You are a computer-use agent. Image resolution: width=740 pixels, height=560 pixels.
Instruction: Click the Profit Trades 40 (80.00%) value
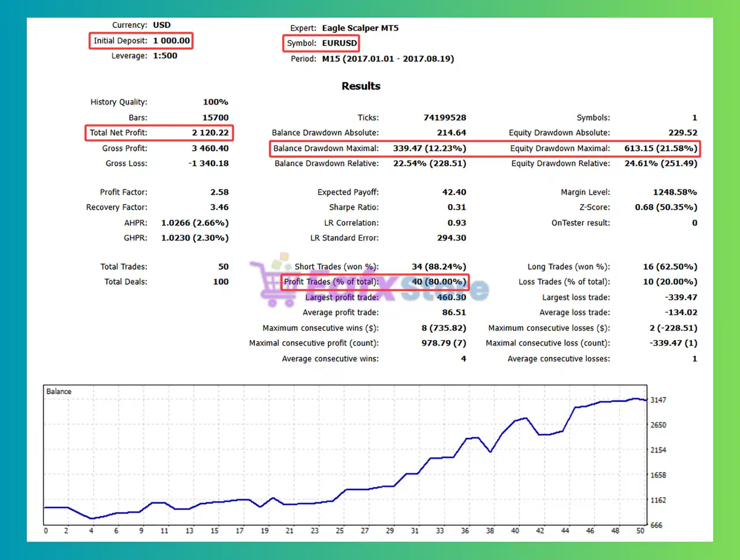pos(439,282)
